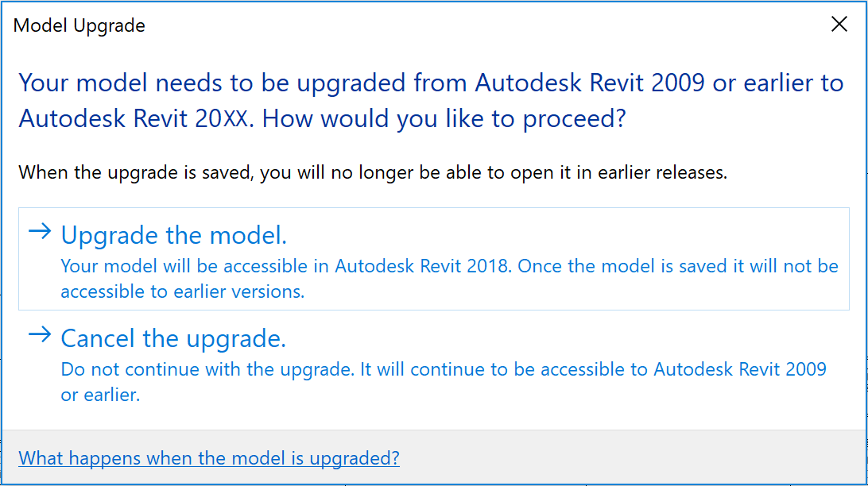Open the What happens when the model is upgraded link
The image size is (868, 486).
click(x=208, y=458)
